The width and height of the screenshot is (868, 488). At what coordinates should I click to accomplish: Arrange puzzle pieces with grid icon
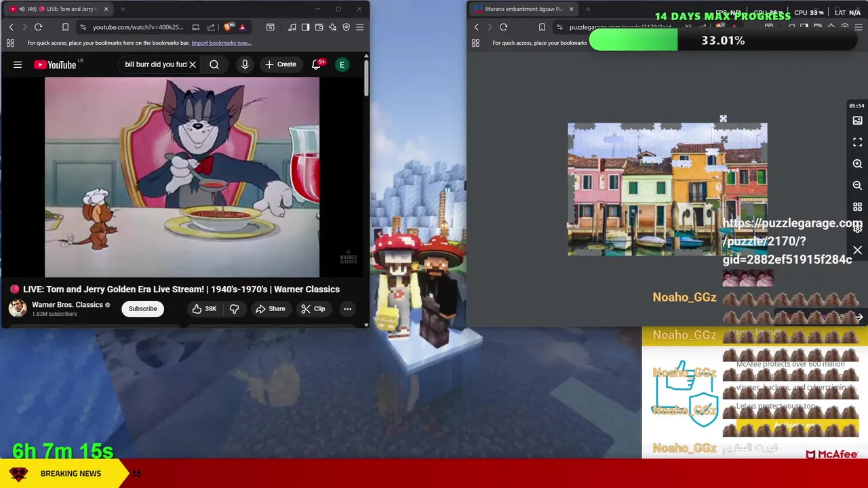pos(857,207)
